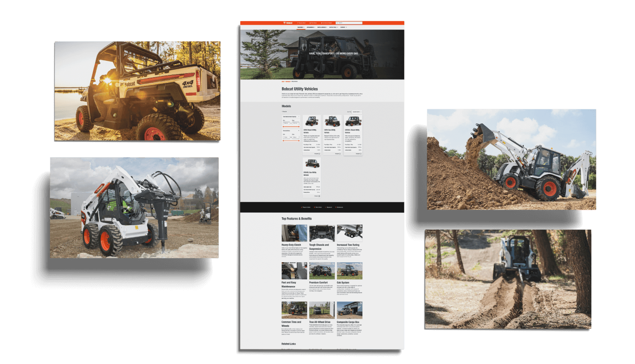Click expand icon on Fast and Easy Maintenance image
This screenshot has height=364, width=635.
click(306, 264)
